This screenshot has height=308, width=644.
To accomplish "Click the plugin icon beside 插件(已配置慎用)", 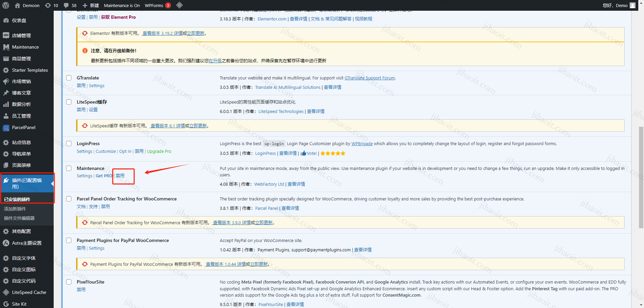I will coord(6,180).
